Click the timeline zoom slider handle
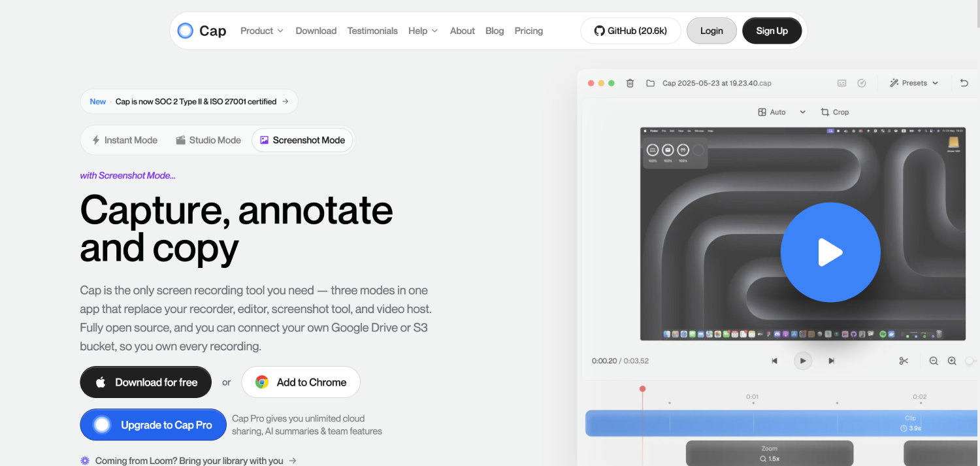Viewport: 980px width, 466px height. click(970, 361)
